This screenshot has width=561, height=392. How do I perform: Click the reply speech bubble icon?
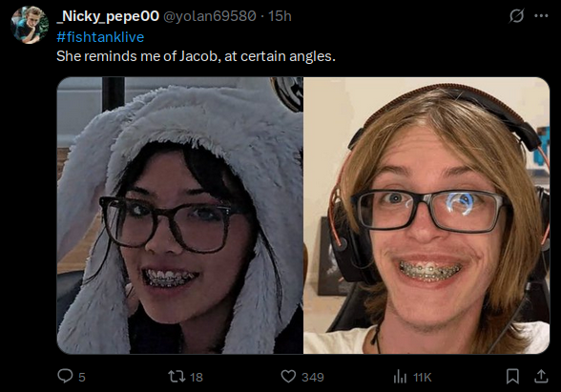(x=65, y=376)
